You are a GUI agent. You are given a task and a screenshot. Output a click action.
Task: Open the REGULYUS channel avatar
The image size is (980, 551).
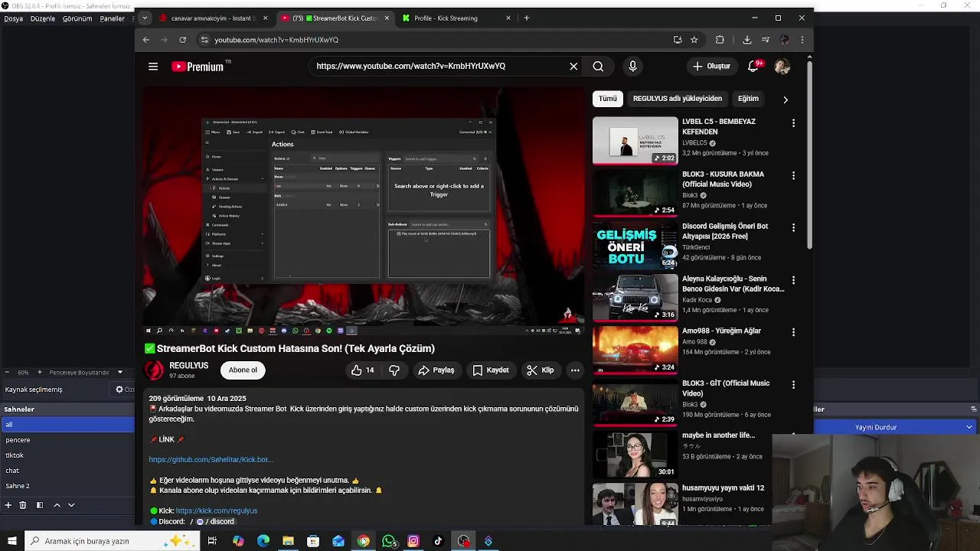coord(155,370)
